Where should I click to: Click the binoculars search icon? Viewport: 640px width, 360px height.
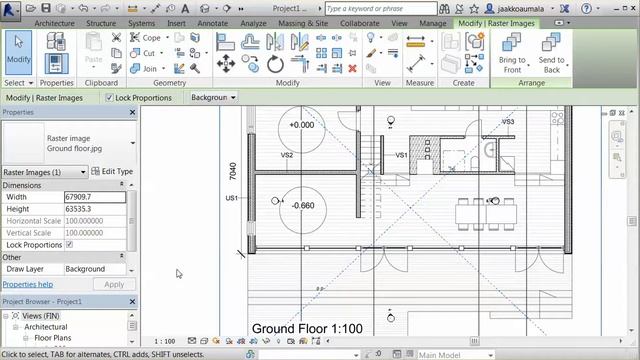[x=444, y=9]
